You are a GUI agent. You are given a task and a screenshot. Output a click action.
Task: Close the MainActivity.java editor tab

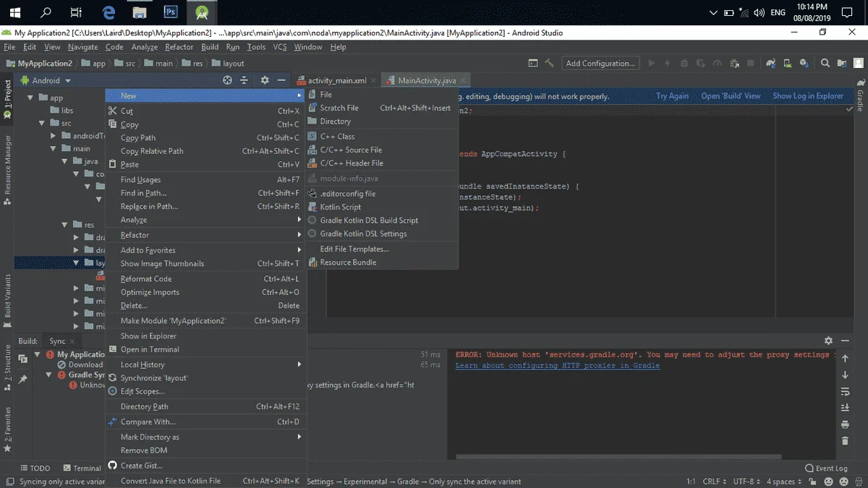tap(463, 81)
